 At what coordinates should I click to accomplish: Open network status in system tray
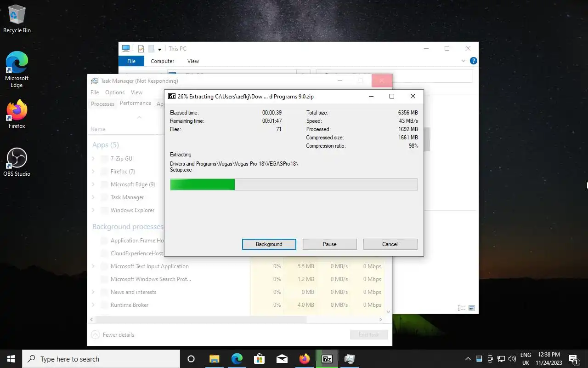(501, 359)
